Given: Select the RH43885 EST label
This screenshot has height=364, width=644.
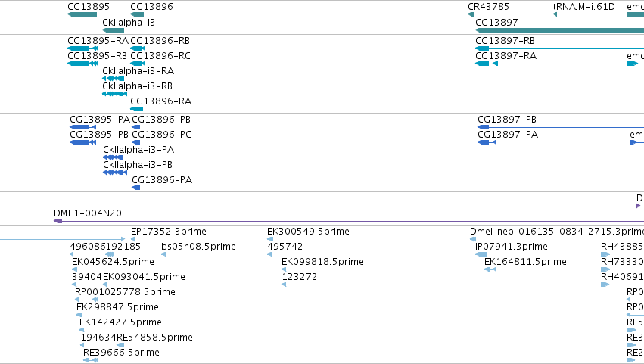Looking at the screenshot, I should pyautogui.click(x=622, y=247).
